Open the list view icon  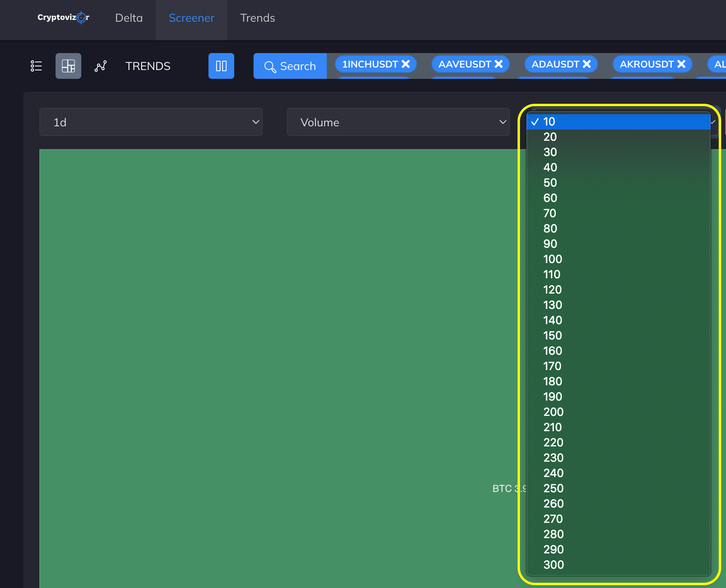coord(36,66)
